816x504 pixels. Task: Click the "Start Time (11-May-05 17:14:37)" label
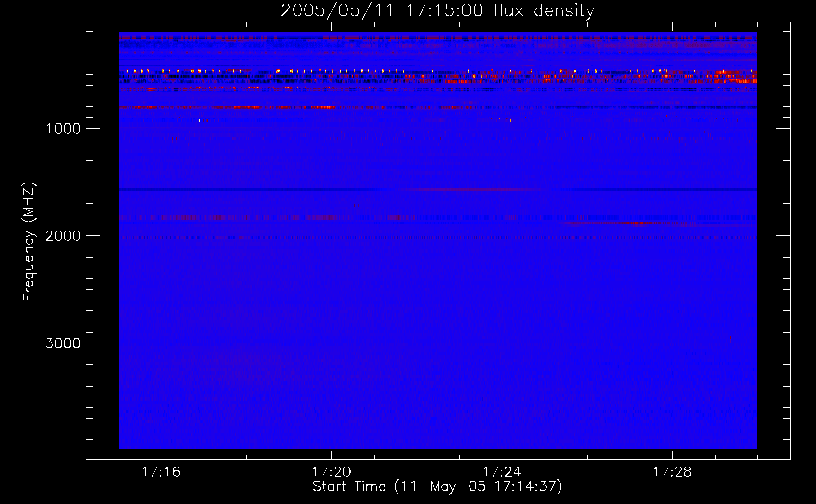(437, 487)
